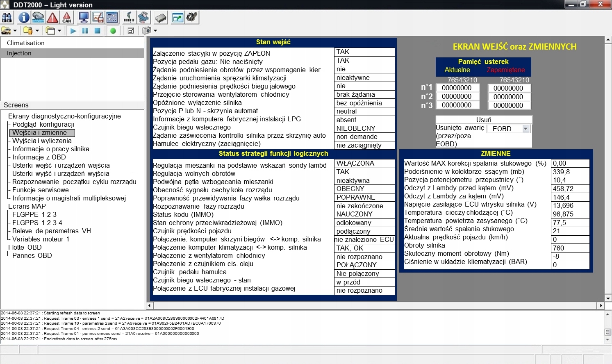Open the Funkcje serwisowe tree item
612x364 pixels.
(40, 190)
